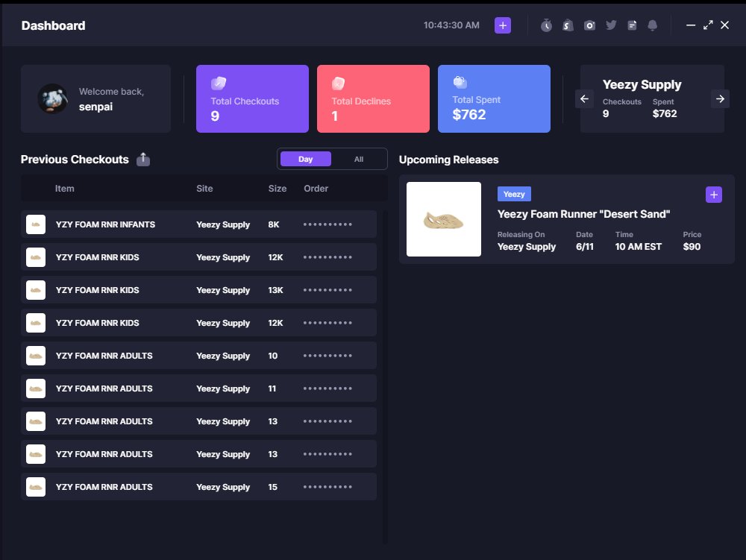Click the Yeezy Supply stats card title
This screenshot has height=560, width=746.
pyautogui.click(x=642, y=84)
